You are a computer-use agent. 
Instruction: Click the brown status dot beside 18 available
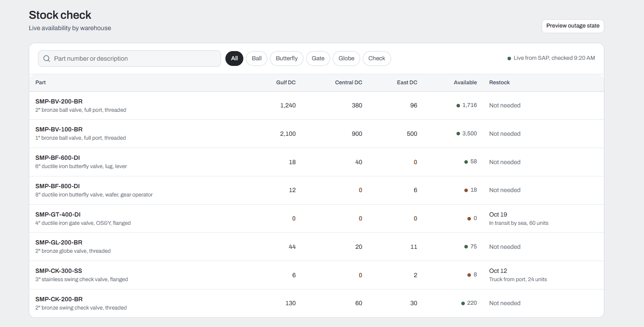coord(466,190)
